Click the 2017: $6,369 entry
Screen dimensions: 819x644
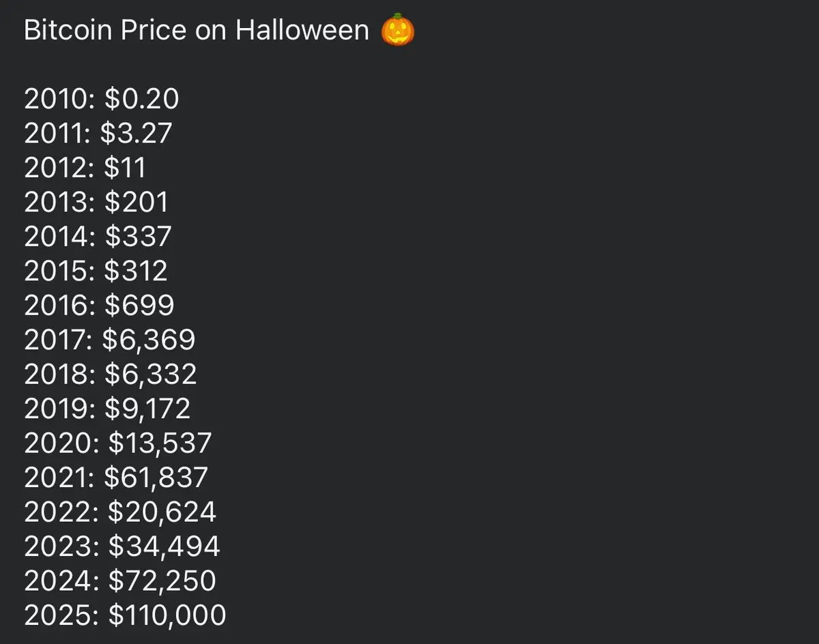click(x=110, y=340)
